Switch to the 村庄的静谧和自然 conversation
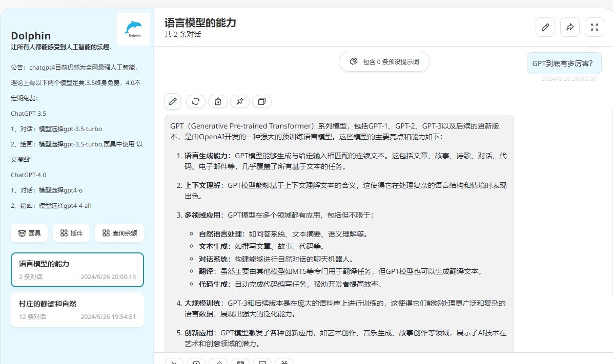613x364 pixels. (x=77, y=310)
